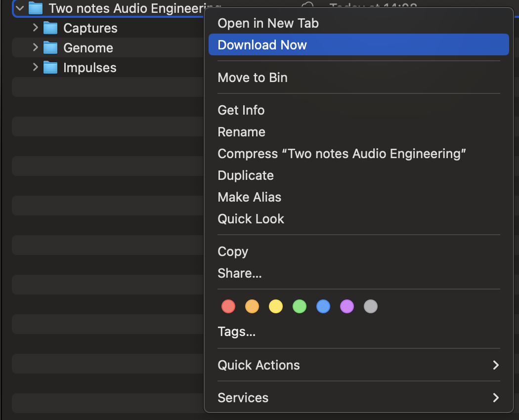Expand the Impulses folder
The width and height of the screenshot is (519, 420).
click(36, 68)
